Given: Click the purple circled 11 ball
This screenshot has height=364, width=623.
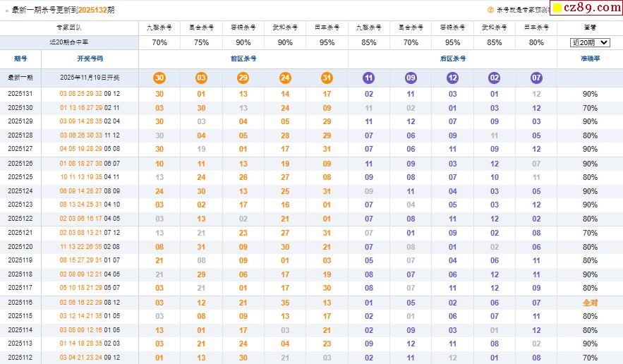Looking at the screenshot, I should (368, 78).
